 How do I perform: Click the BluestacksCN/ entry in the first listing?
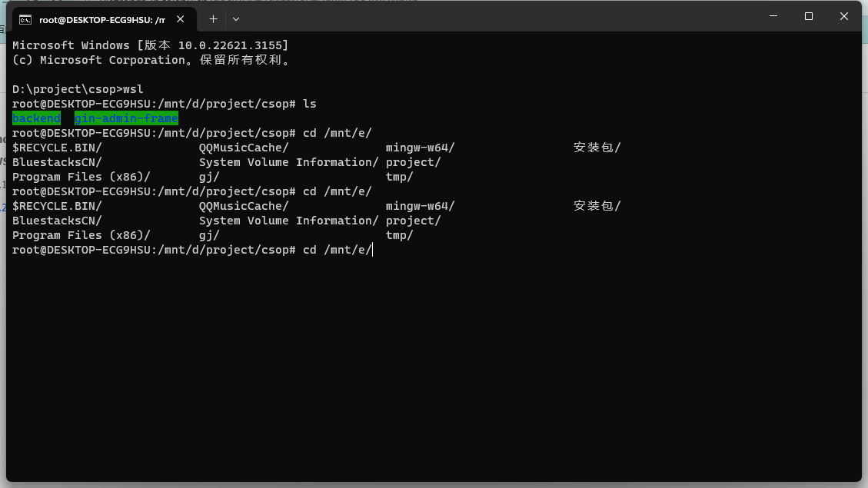pyautogui.click(x=57, y=163)
